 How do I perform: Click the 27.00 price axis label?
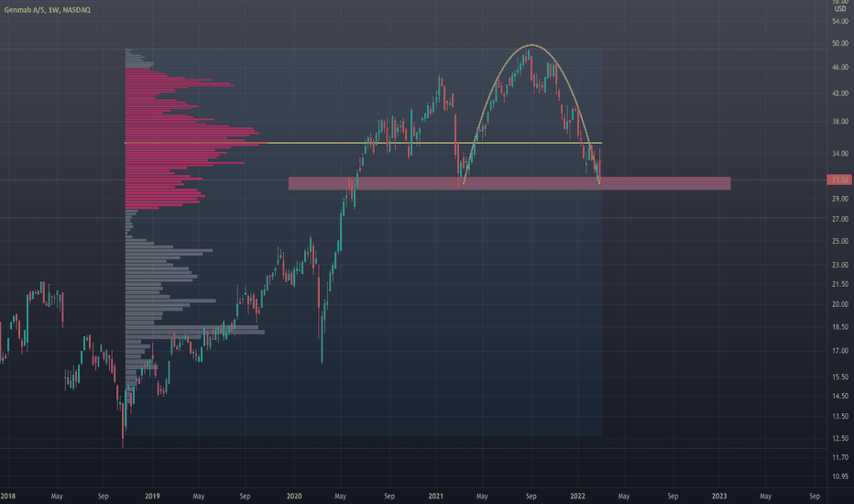[x=840, y=219]
